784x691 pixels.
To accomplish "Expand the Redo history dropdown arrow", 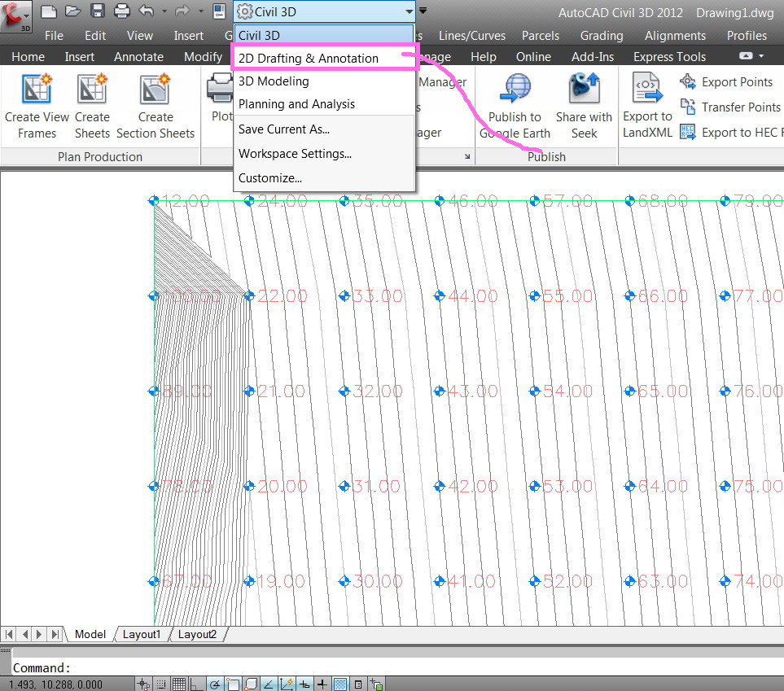I will point(201,11).
